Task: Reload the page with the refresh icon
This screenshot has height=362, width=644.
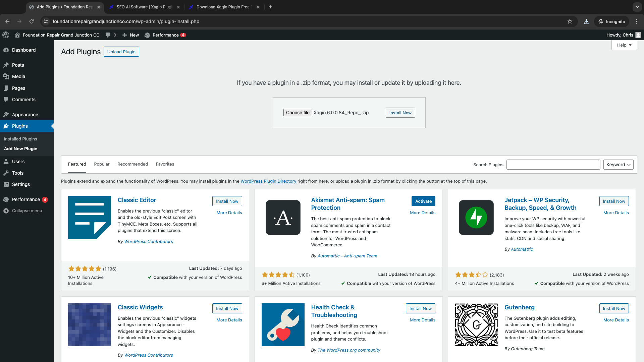Action: pos(32,21)
